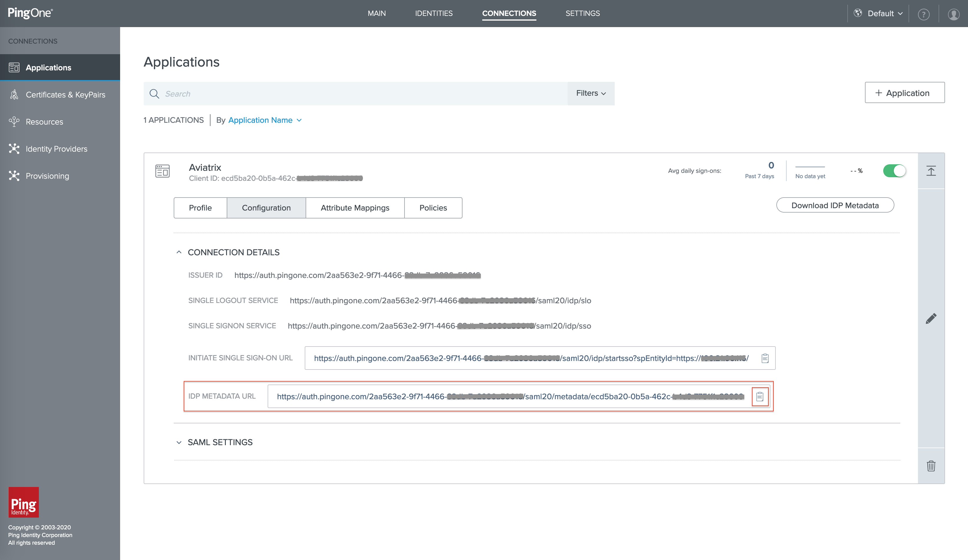Go to the Settings top menu
968x560 pixels.
(582, 14)
